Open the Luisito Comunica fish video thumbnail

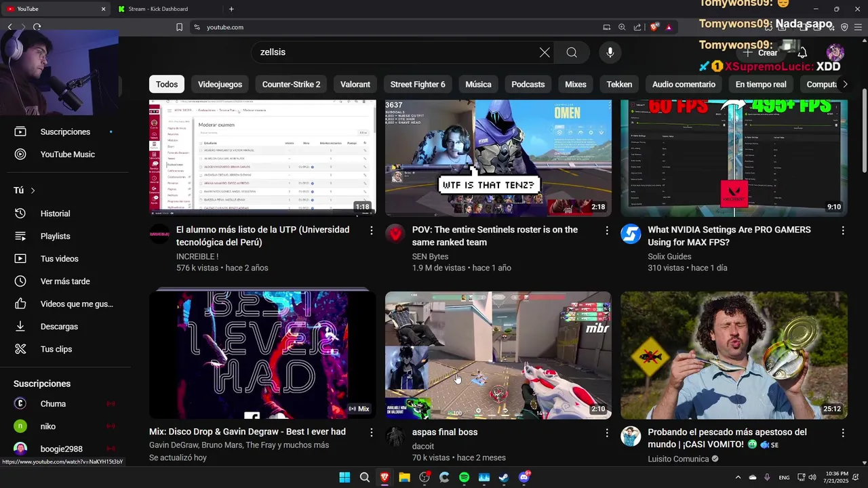(734, 355)
